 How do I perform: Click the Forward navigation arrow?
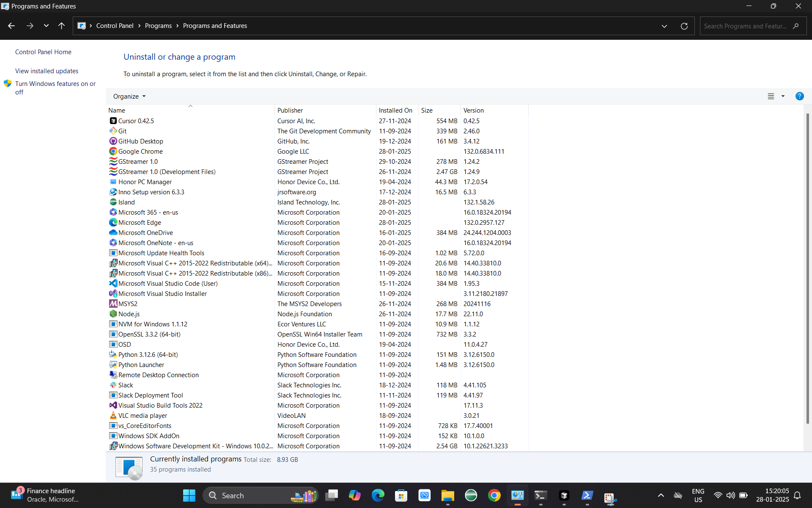point(30,26)
